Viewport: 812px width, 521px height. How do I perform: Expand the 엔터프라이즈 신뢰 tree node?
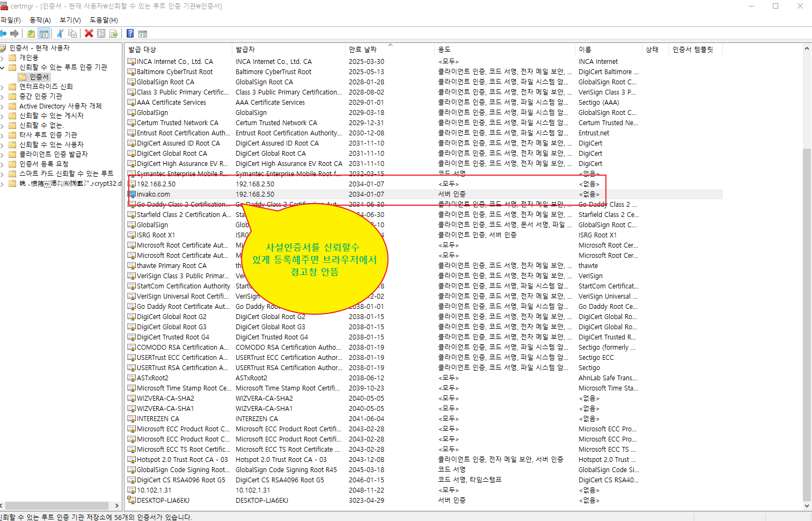(x=3, y=86)
